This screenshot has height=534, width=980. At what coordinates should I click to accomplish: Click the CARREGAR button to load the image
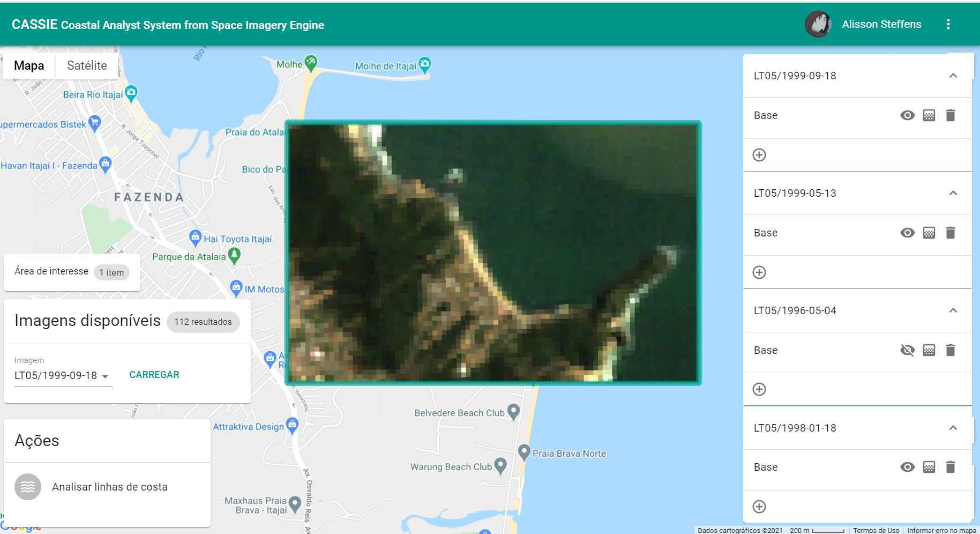[154, 374]
